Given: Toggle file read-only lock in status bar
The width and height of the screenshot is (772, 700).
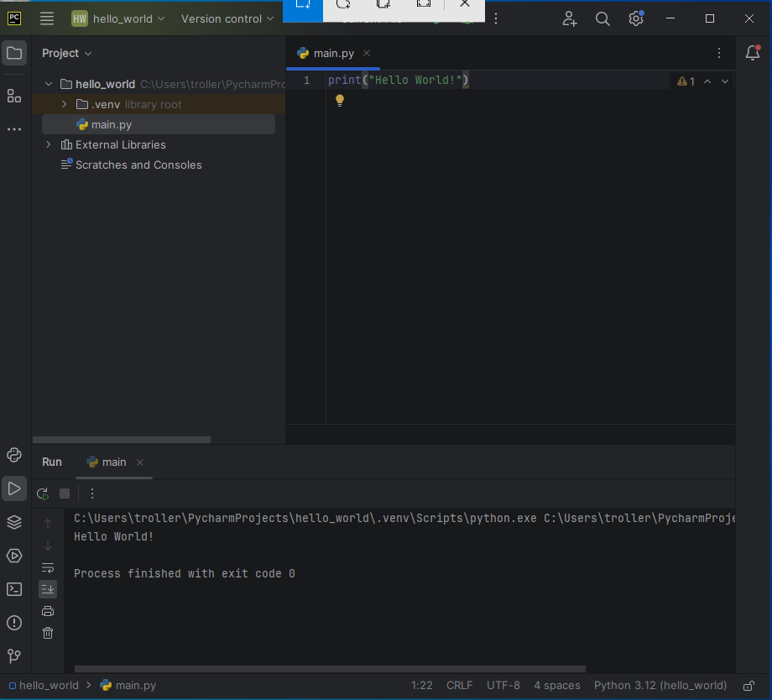Looking at the screenshot, I should (749, 686).
